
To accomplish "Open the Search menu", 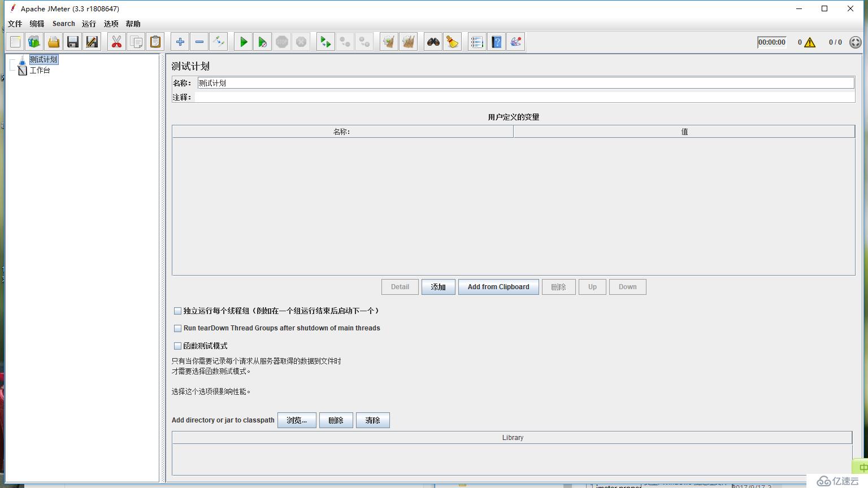I will coord(64,24).
